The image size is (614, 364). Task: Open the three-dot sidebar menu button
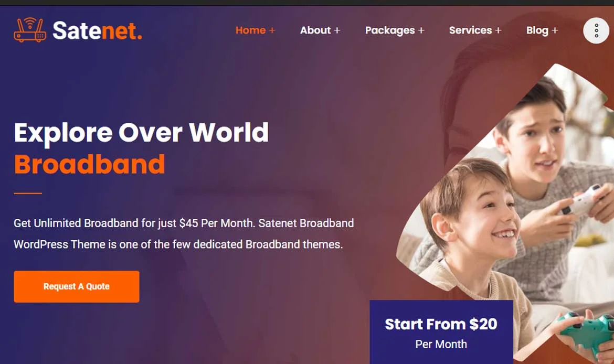pyautogui.click(x=596, y=30)
